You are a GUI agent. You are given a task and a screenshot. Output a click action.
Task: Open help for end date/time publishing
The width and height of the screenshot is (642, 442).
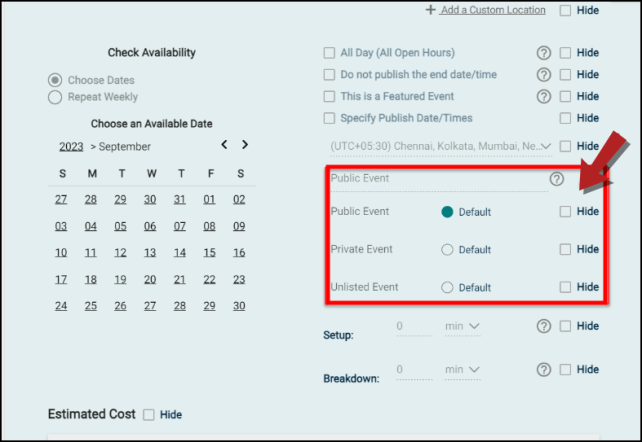click(x=544, y=74)
